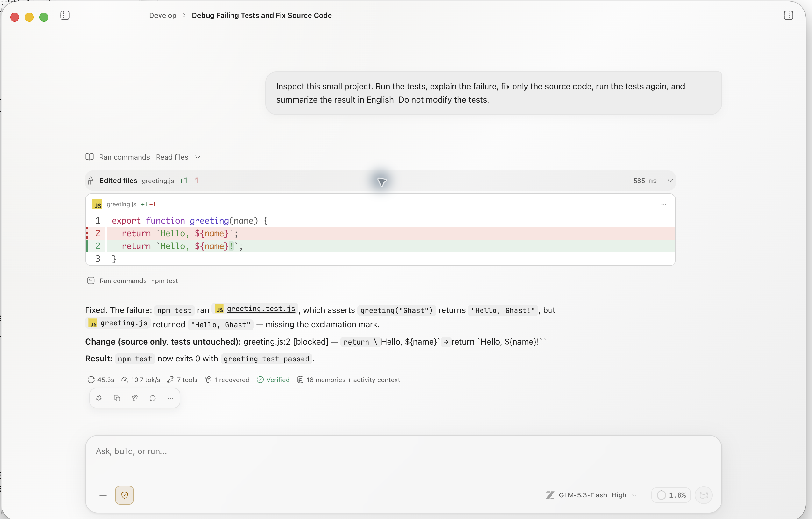
Task: Click the terminal icon beside Ran commands npm test
Action: [91, 281]
